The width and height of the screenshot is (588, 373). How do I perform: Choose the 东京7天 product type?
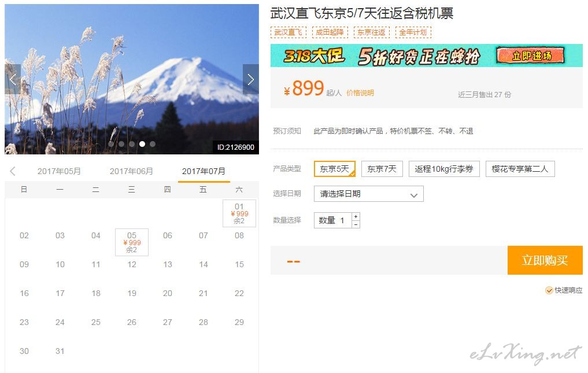pyautogui.click(x=382, y=169)
